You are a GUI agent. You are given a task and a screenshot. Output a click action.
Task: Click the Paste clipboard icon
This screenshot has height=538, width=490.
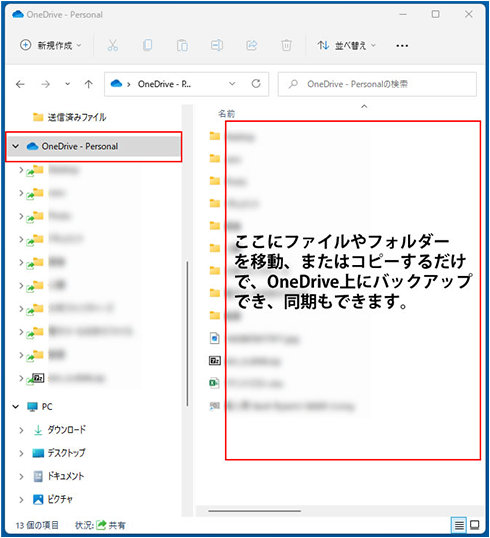tap(182, 45)
